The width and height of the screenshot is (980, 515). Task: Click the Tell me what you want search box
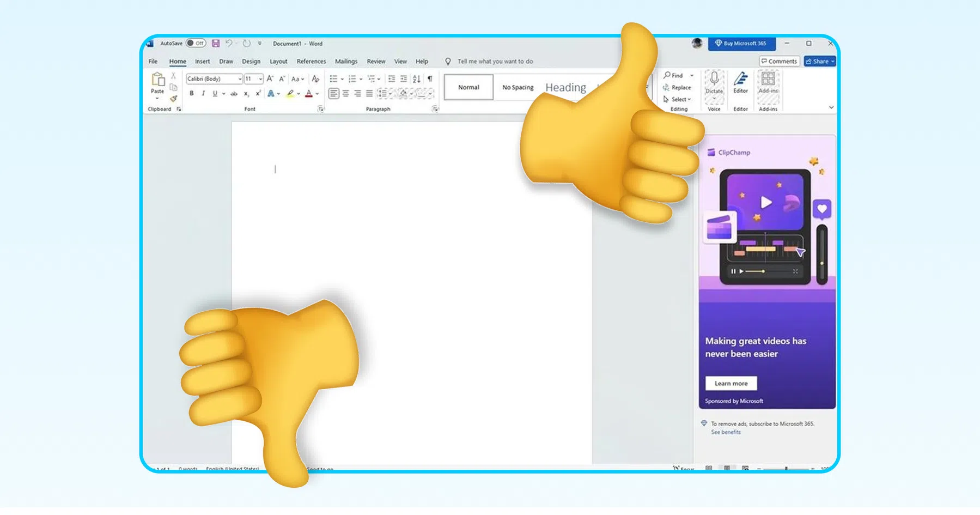[x=495, y=62]
